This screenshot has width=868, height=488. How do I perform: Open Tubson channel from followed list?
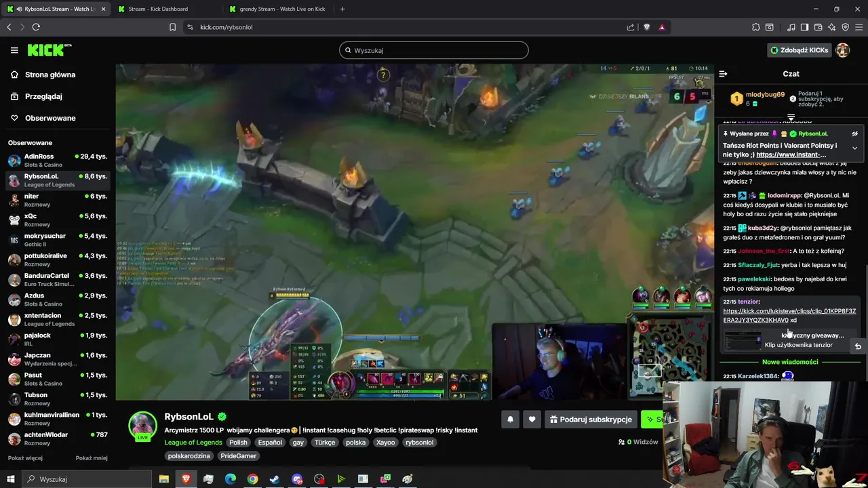57,399
